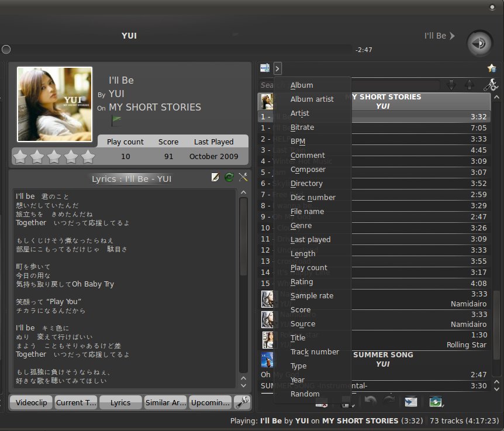Collapse the SUMMER SONG album group header
Viewport: 504px width, 431px height.
tap(374, 359)
